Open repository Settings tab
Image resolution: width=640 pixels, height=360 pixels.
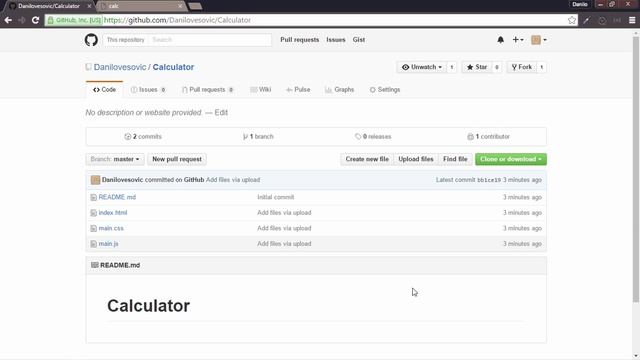[x=384, y=90]
